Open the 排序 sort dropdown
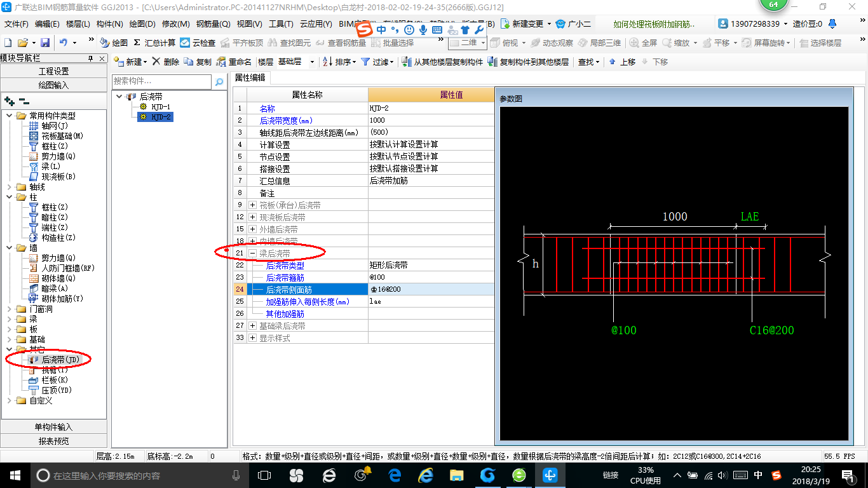 tap(339, 62)
